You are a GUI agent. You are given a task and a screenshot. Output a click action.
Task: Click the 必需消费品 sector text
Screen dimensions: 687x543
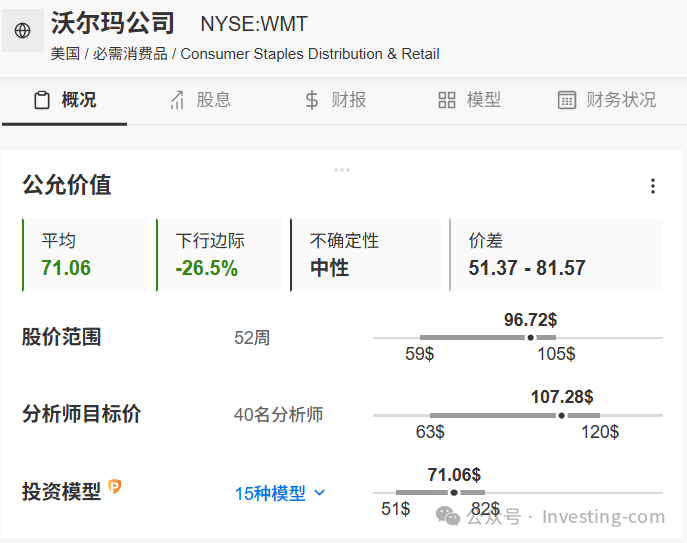tap(130, 54)
